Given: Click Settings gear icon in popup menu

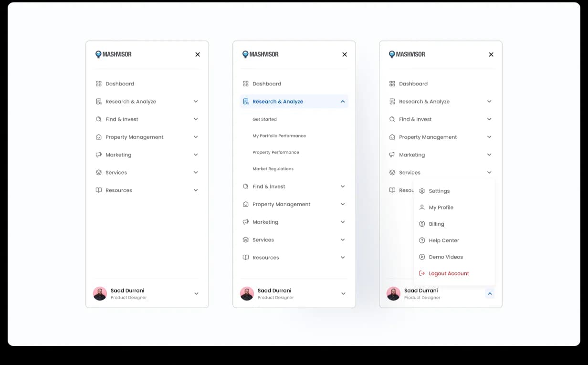Looking at the screenshot, I should coord(422,191).
